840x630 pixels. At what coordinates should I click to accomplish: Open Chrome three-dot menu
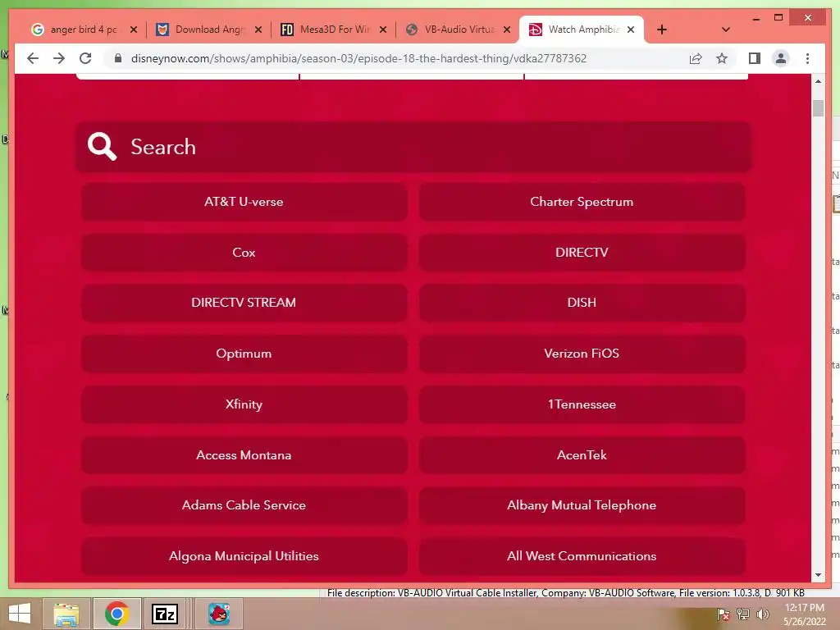807,58
